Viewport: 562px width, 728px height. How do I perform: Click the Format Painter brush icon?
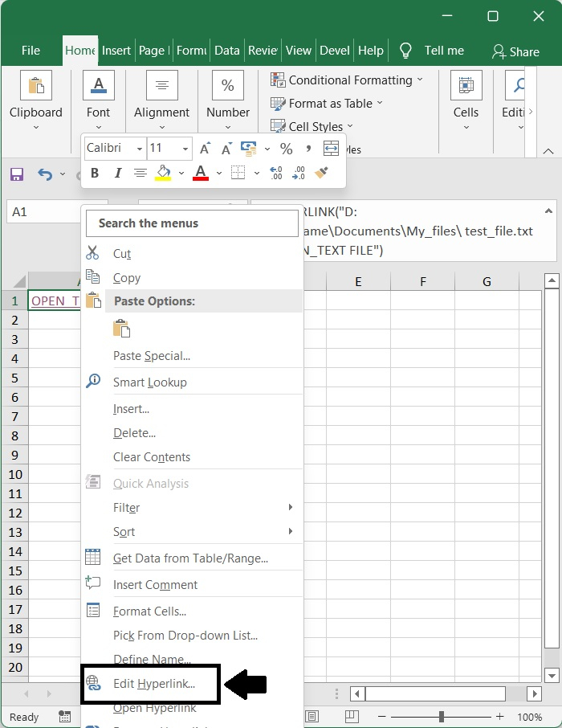tap(321, 173)
